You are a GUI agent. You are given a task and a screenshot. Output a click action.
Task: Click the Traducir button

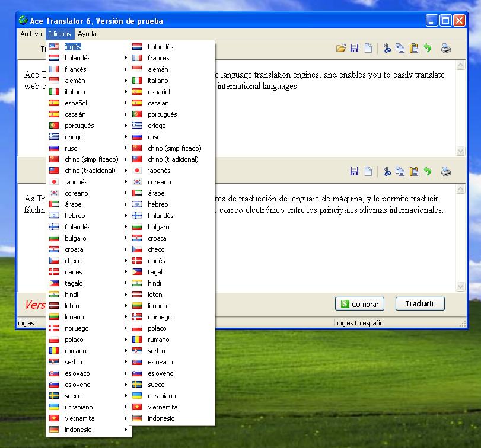pyautogui.click(x=420, y=303)
